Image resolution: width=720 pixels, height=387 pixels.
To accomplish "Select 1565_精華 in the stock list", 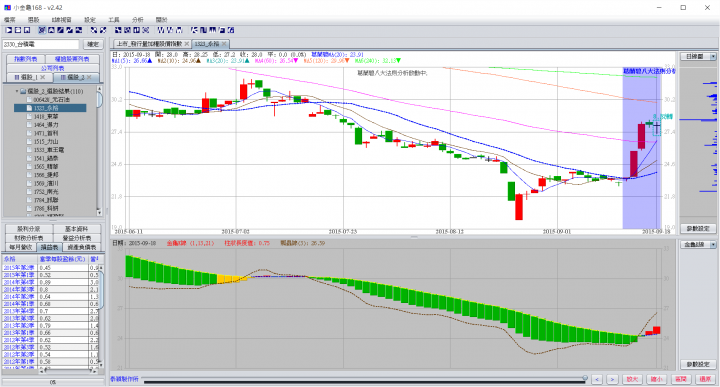I will [46, 167].
